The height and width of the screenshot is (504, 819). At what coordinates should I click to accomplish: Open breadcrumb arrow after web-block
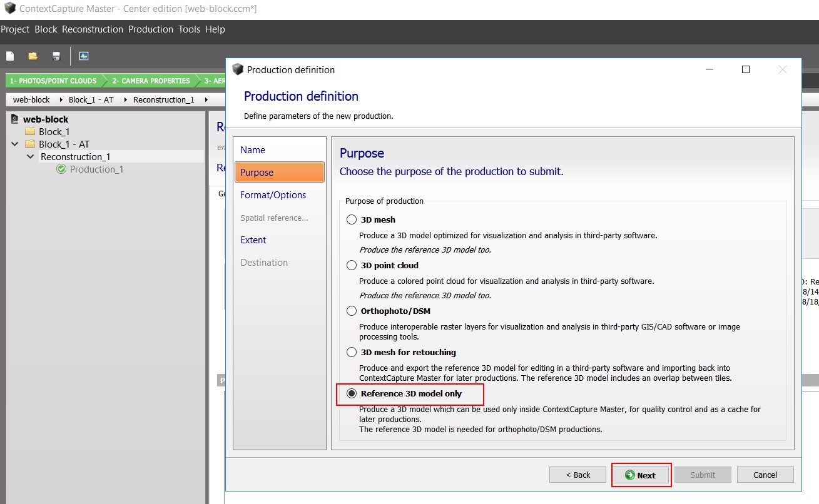click(x=60, y=100)
